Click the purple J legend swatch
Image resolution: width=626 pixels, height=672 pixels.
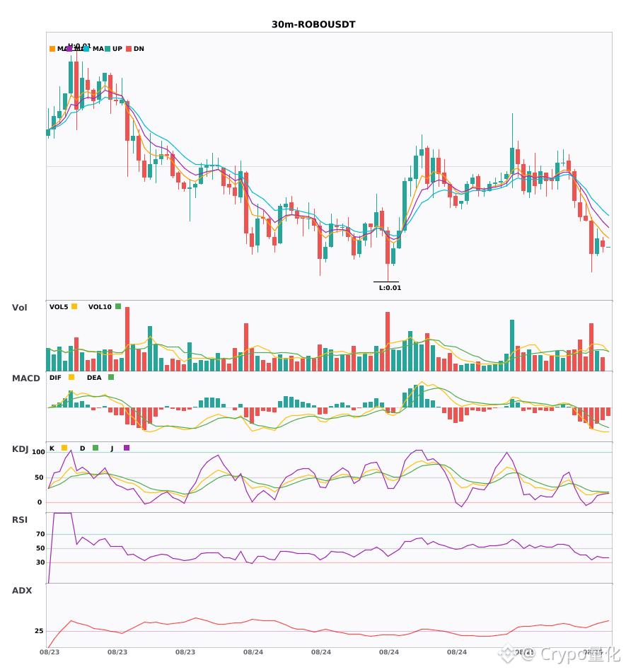(127, 448)
